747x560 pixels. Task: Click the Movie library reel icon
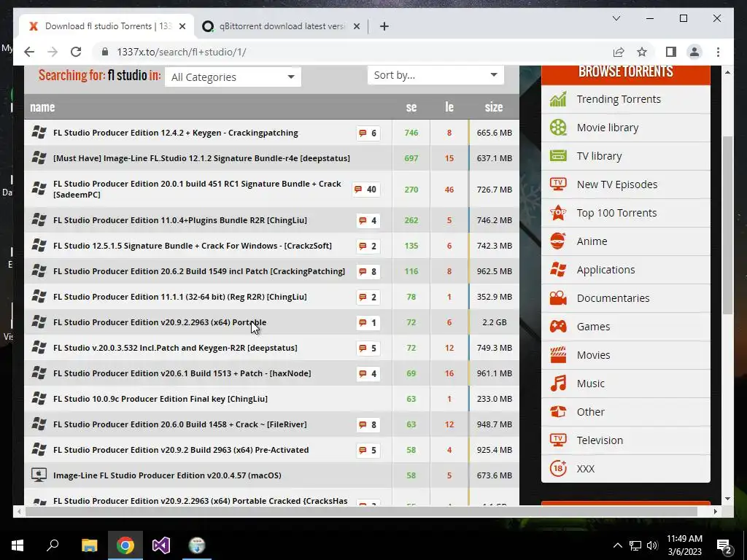pyautogui.click(x=558, y=128)
